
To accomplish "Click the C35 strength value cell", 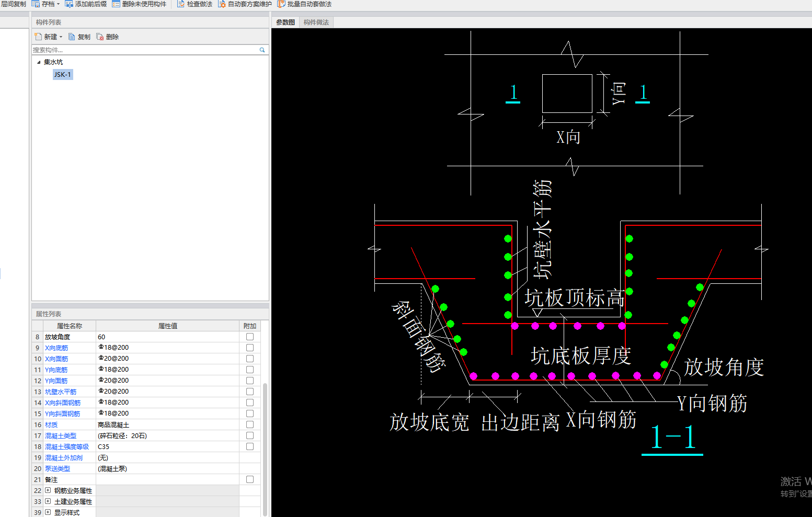I will click(167, 447).
